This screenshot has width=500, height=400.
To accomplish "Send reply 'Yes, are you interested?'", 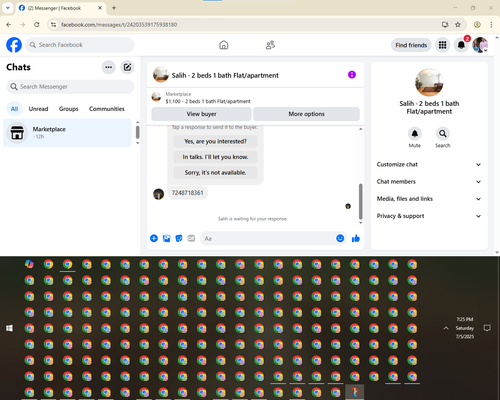I will [x=215, y=141].
